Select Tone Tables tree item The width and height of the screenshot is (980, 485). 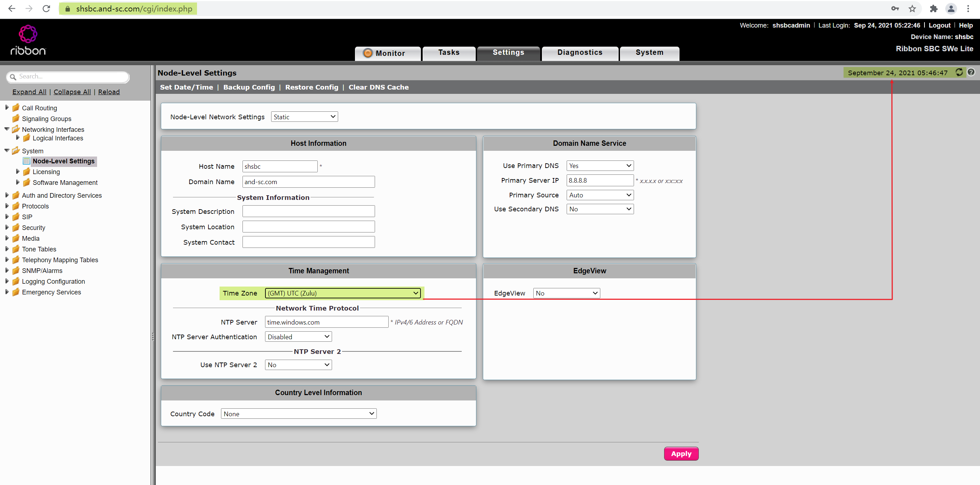tap(39, 249)
